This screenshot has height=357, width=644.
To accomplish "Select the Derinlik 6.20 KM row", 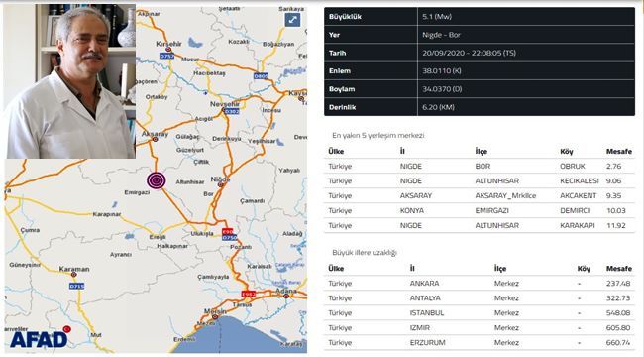I will pyautogui.click(x=480, y=107).
